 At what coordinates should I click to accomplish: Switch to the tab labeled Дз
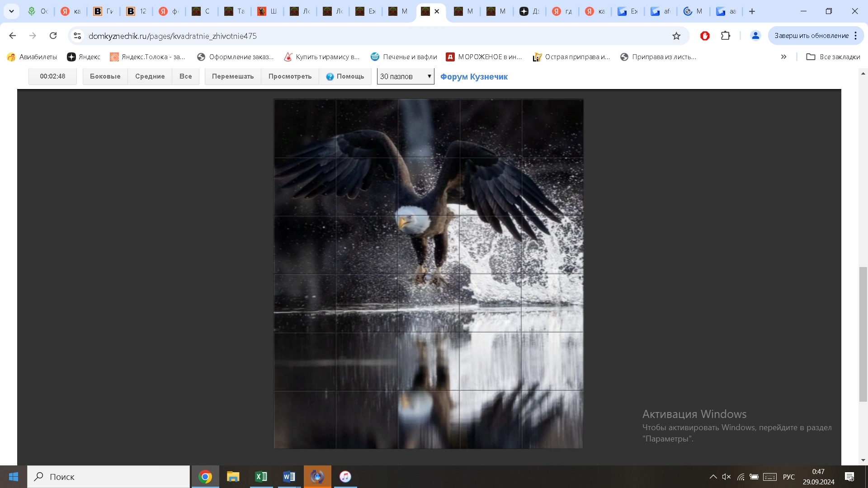point(530,11)
